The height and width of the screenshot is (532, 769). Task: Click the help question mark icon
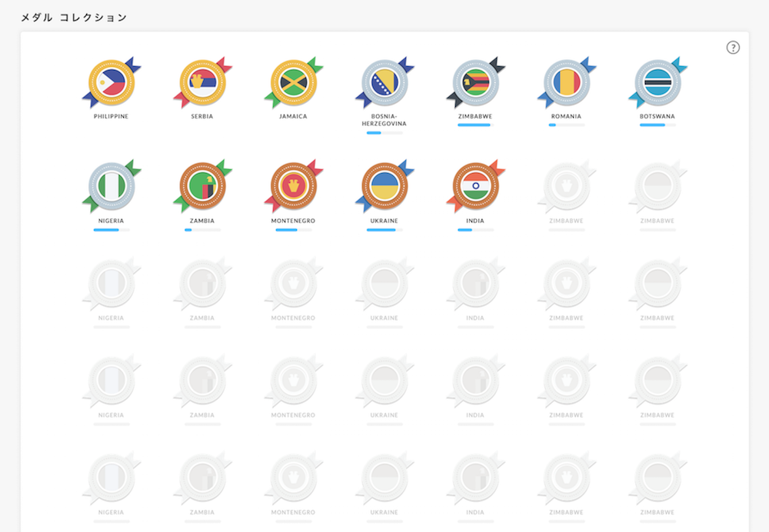tap(733, 48)
